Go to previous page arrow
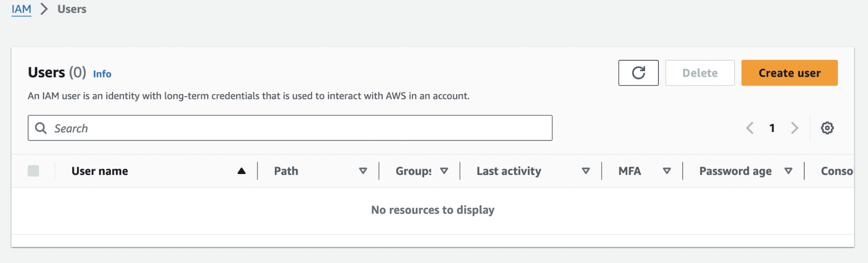868x263 pixels. pyautogui.click(x=750, y=128)
